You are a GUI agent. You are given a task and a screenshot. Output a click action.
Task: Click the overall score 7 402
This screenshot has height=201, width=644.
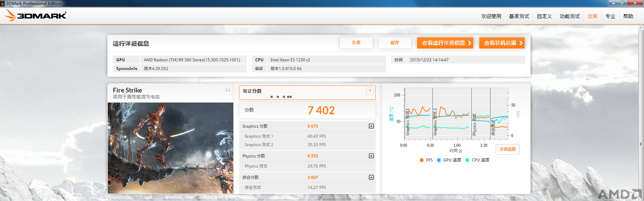click(321, 110)
